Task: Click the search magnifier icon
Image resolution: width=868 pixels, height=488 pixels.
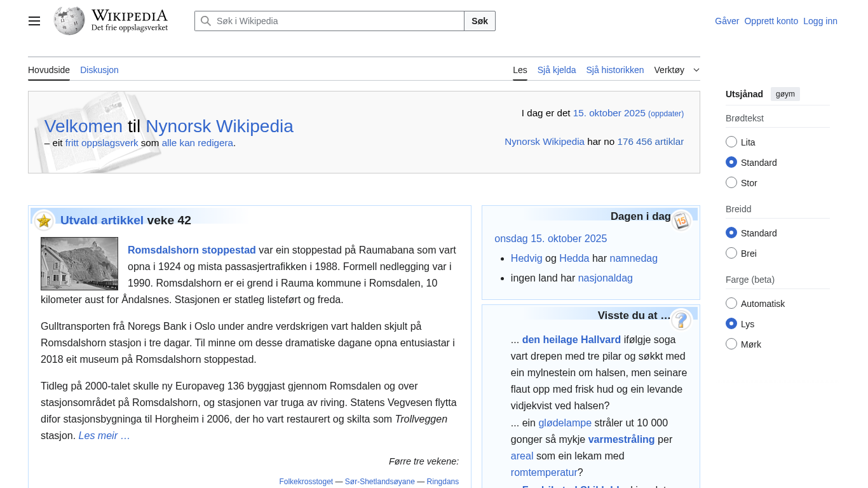Action: point(206,21)
